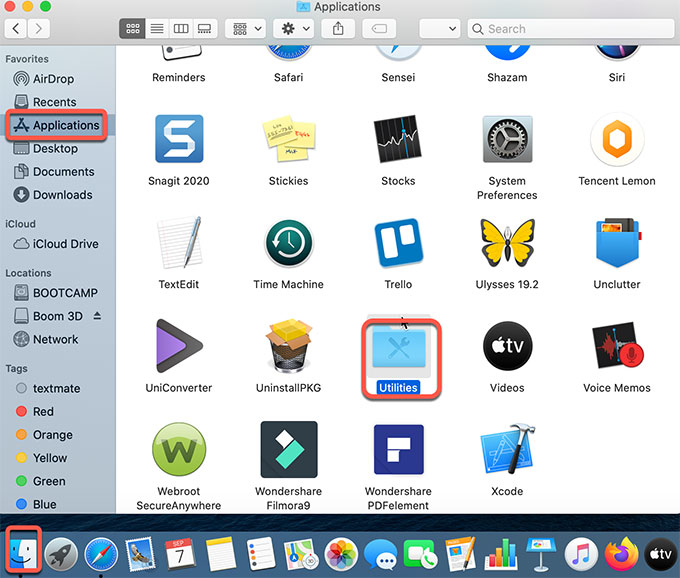The image size is (680, 578).
Task: Open iCloud Drive in sidebar
Action: pyautogui.click(x=56, y=244)
